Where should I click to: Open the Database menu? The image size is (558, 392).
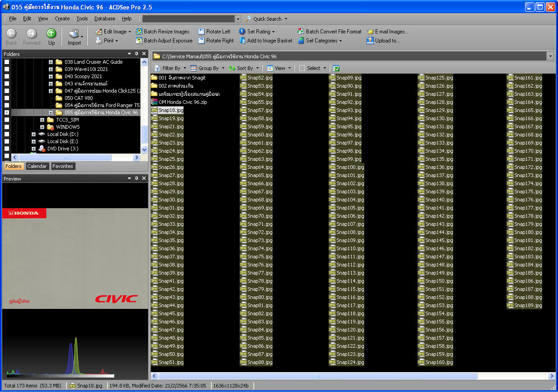point(105,19)
